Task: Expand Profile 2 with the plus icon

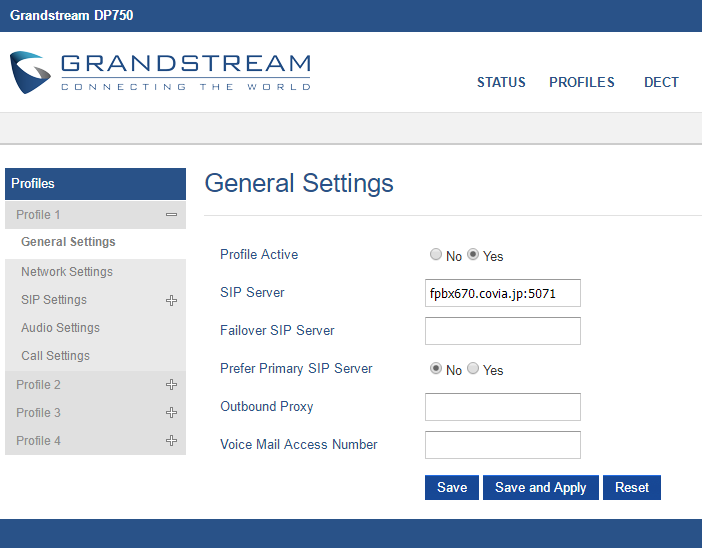Action: (171, 385)
